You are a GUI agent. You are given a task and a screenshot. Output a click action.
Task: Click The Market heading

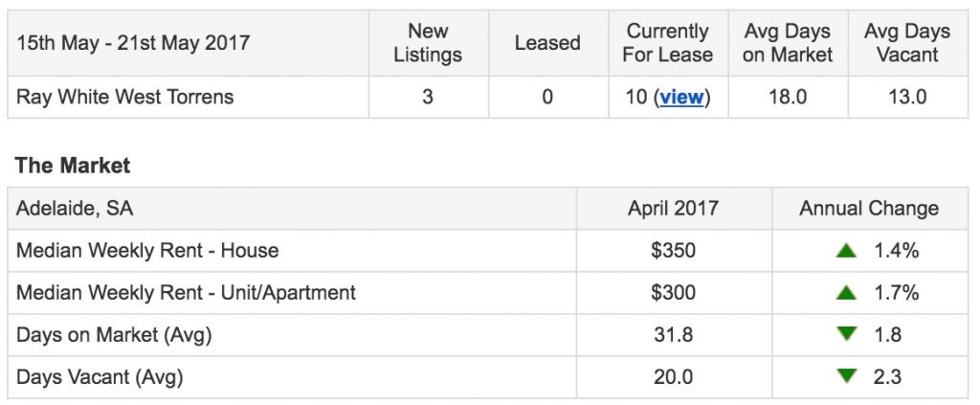[73, 166]
